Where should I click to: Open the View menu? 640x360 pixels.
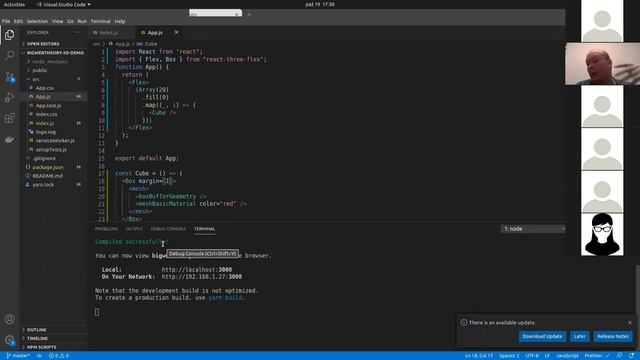click(57, 21)
